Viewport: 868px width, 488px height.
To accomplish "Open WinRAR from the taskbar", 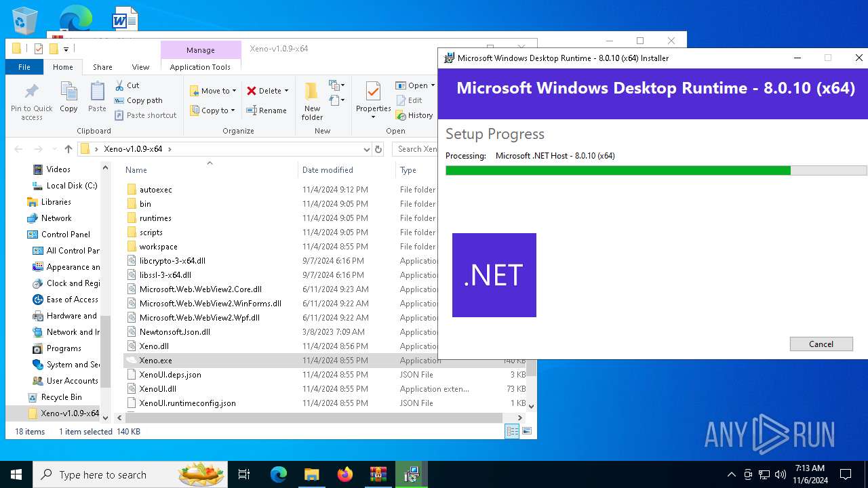I will (x=378, y=474).
